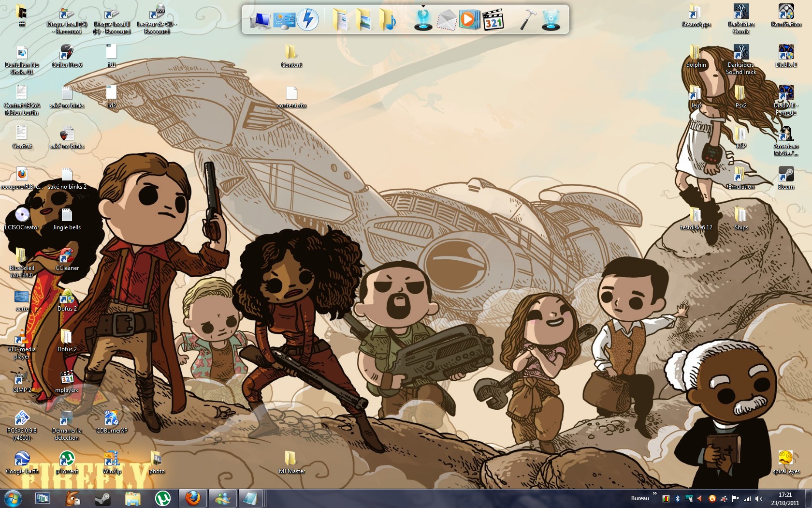Viewport: 812px width, 508px height.
Task: Open the MJ Master folder
Action: 291,462
